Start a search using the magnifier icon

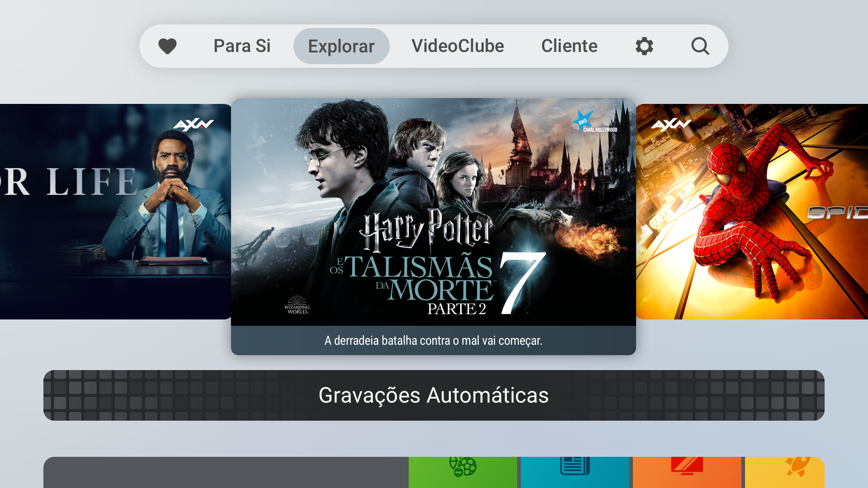[700, 46]
